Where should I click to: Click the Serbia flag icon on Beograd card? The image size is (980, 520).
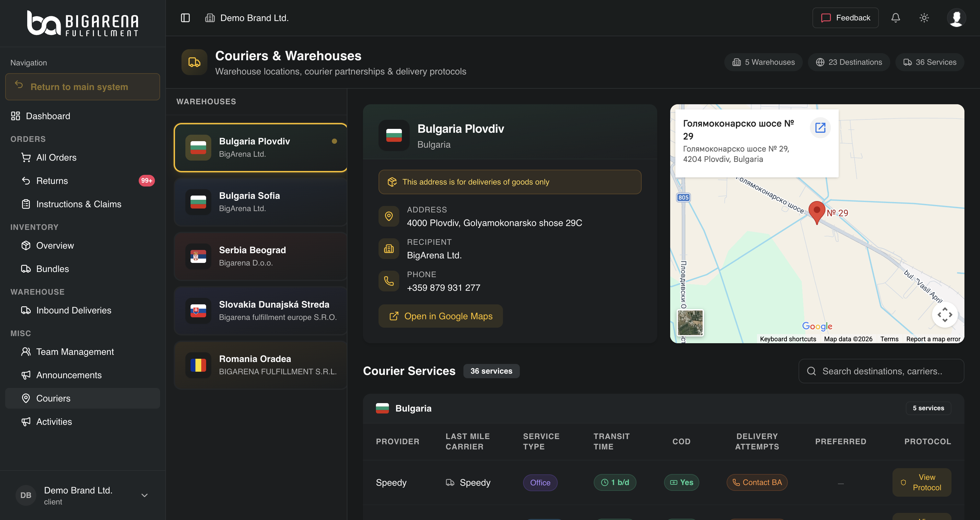point(198,256)
